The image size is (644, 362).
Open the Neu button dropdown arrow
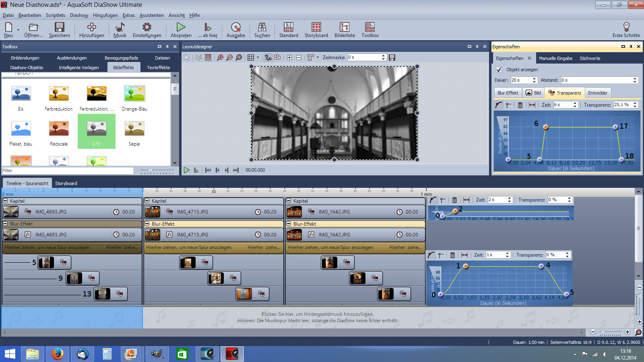click(18, 30)
